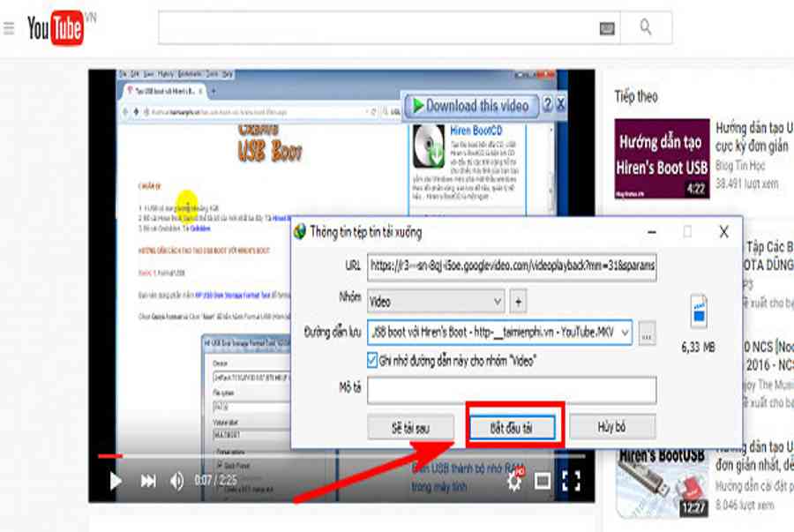Click the video file type icon above 6,33 MB
The image size is (794, 532).
point(699,311)
